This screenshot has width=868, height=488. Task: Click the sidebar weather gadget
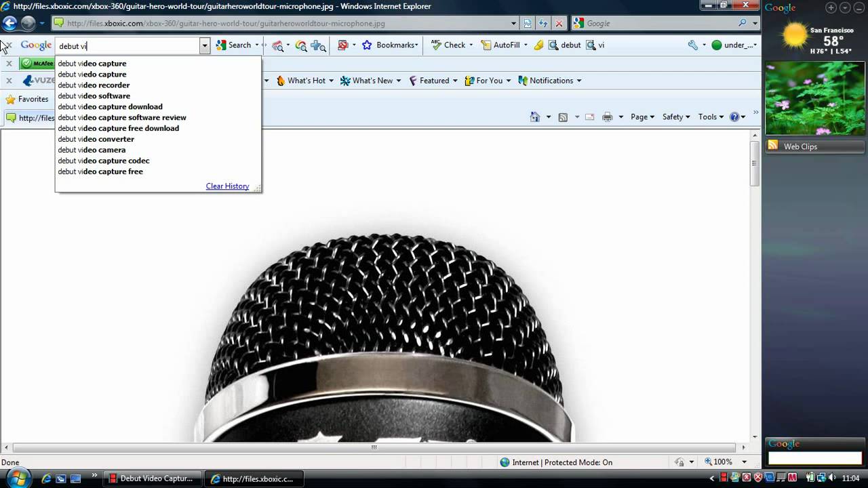click(815, 38)
